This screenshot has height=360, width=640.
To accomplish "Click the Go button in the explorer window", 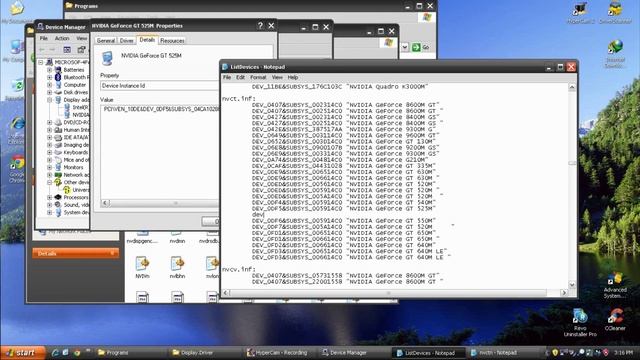I will [421, 47].
